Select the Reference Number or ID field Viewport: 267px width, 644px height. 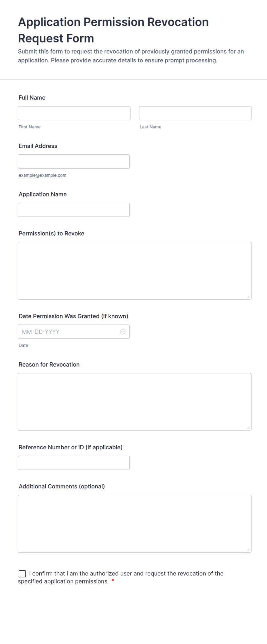[x=74, y=463]
